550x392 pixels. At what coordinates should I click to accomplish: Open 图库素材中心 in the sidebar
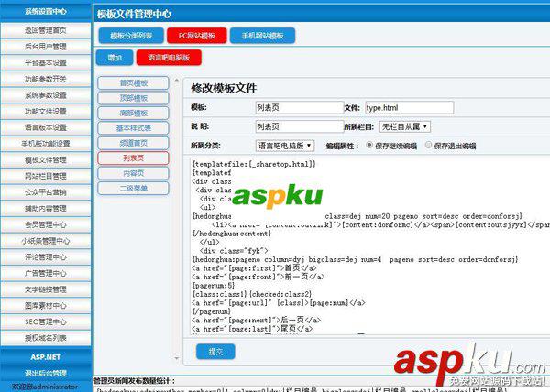click(x=46, y=306)
